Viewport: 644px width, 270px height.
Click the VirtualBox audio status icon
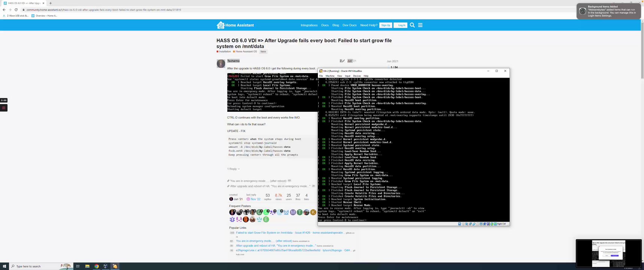click(x=467, y=224)
